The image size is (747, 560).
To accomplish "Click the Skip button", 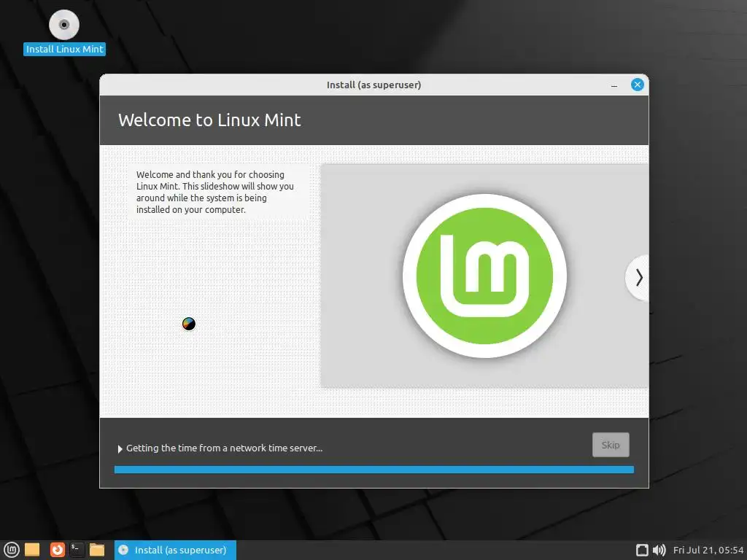I will pyautogui.click(x=611, y=445).
